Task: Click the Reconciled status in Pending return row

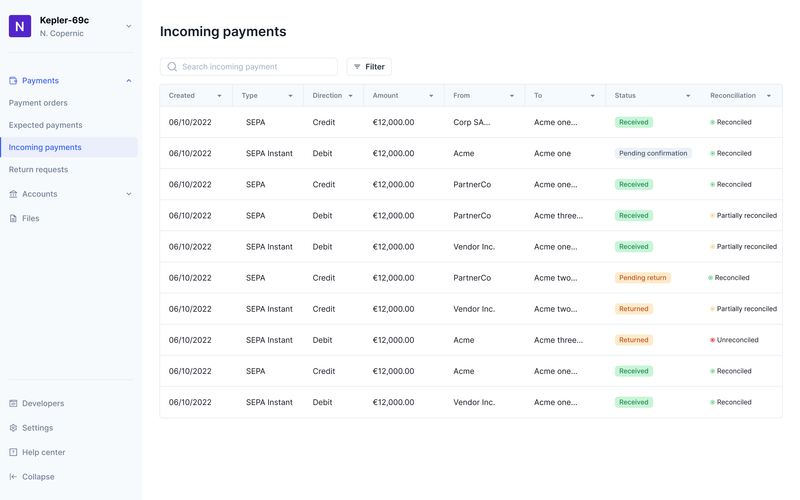Action: click(x=729, y=278)
